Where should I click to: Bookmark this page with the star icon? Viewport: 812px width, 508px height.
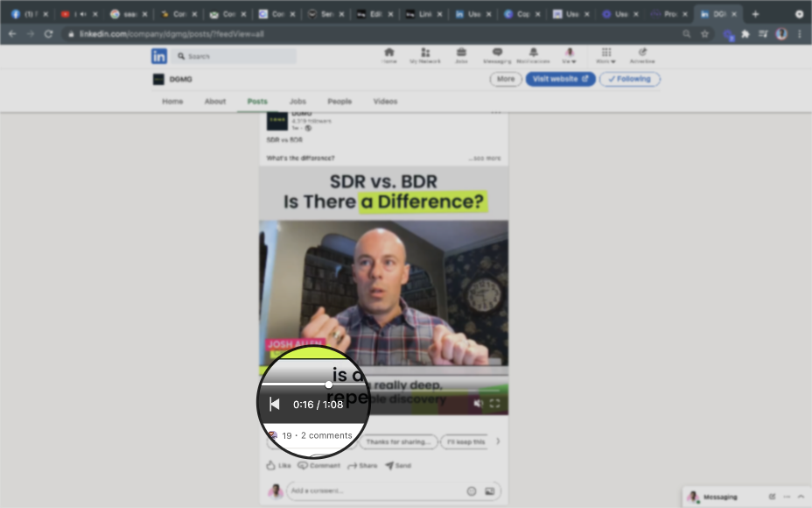(704, 34)
